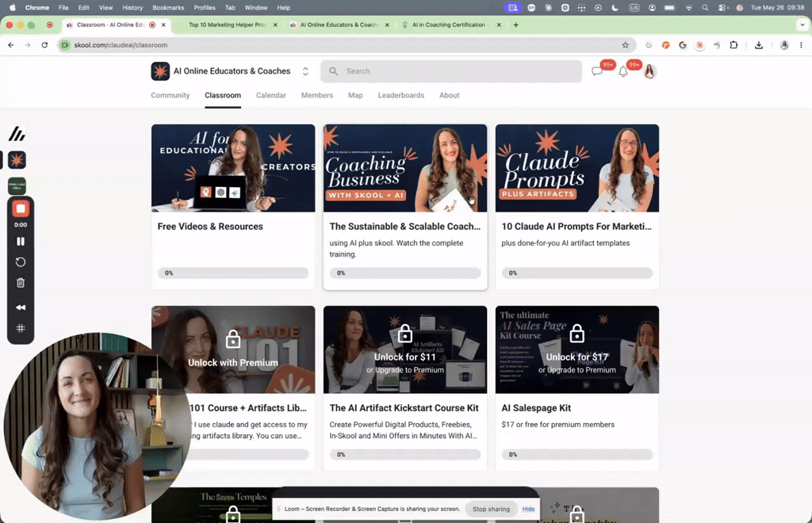
Task: Switch to Top 10 Marketing Helper tab
Action: pos(226,25)
